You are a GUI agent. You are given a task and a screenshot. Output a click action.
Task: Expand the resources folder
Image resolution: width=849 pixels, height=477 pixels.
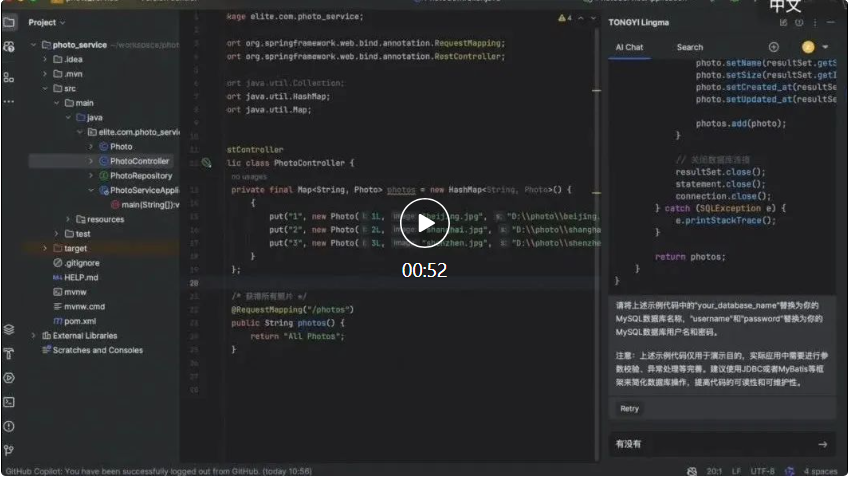tap(68, 219)
